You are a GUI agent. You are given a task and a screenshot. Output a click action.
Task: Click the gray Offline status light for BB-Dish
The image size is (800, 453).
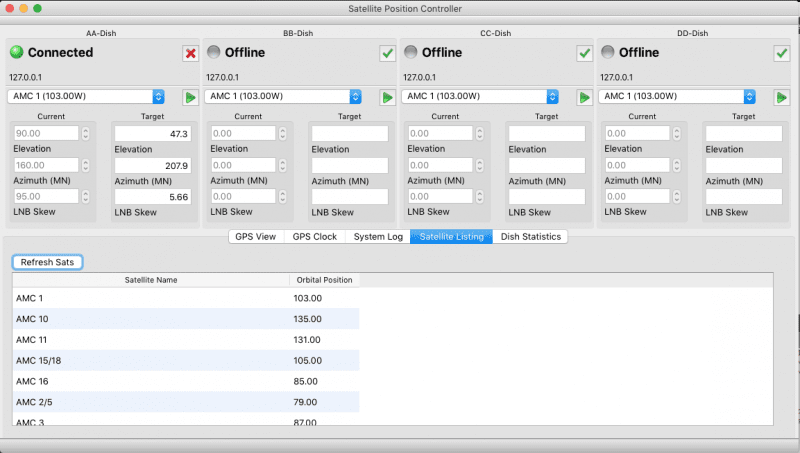(214, 52)
